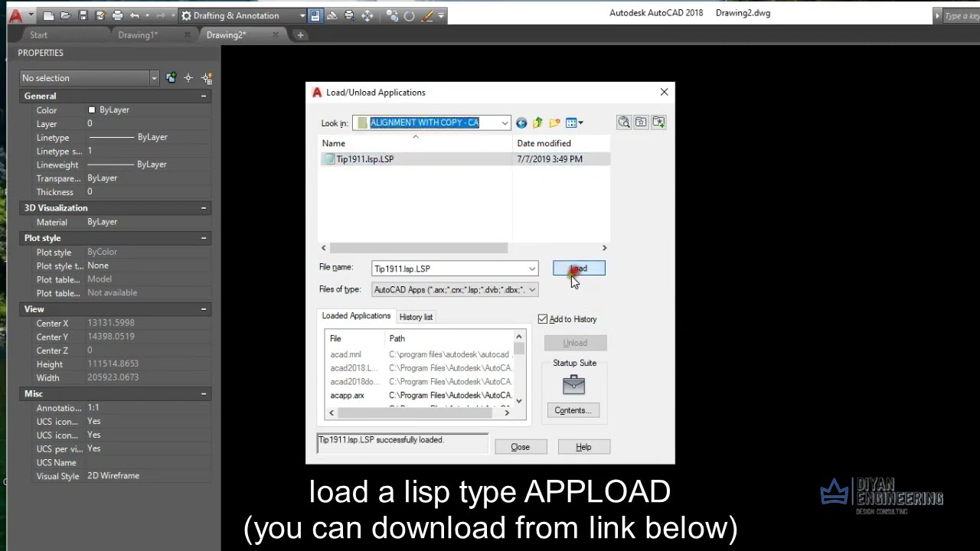Click the Plot printer icon in Quick Access toolbar
Image resolution: width=980 pixels, height=551 pixels.
(117, 15)
